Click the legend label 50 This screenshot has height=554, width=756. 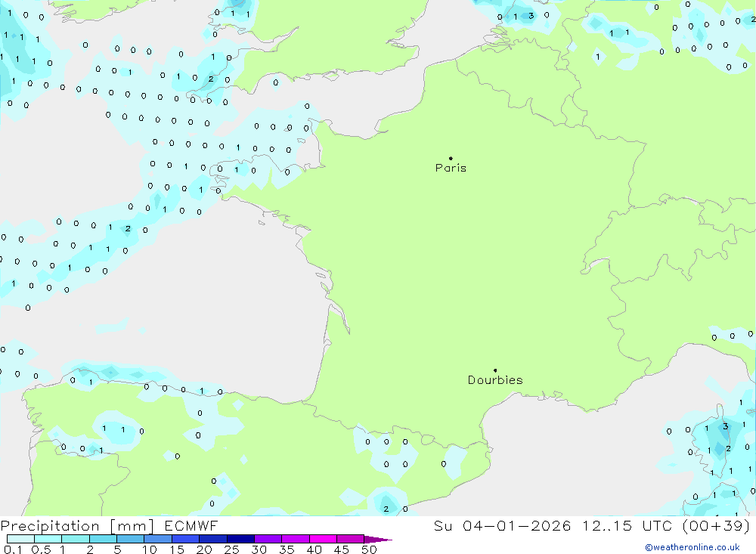369,549
